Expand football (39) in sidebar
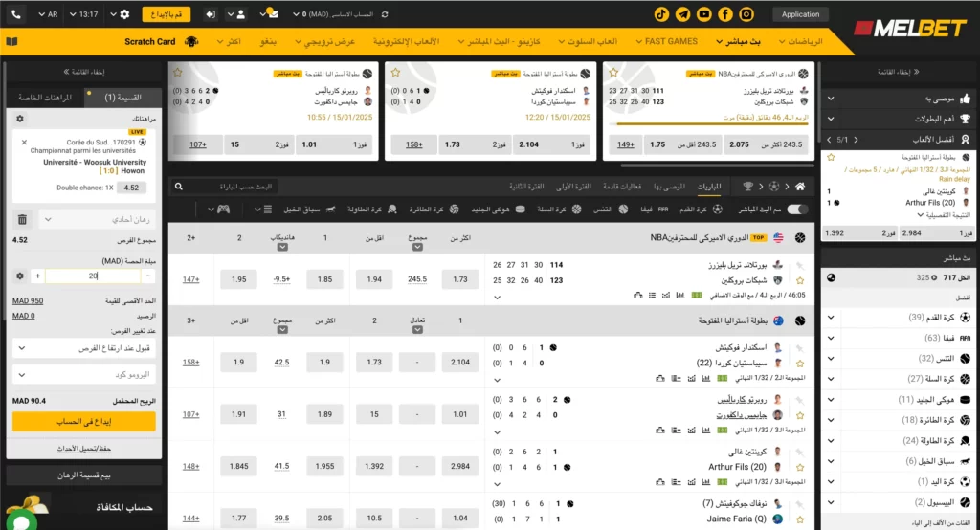 coord(831,318)
